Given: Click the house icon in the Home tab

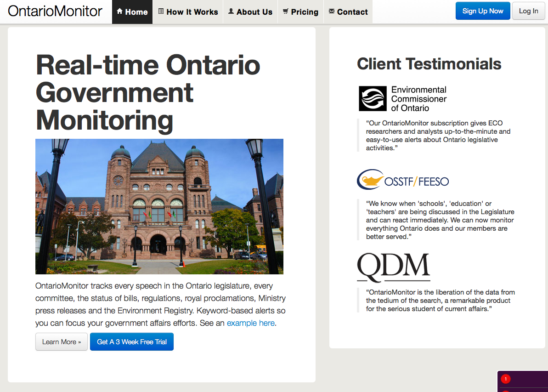Looking at the screenshot, I should coord(119,11).
